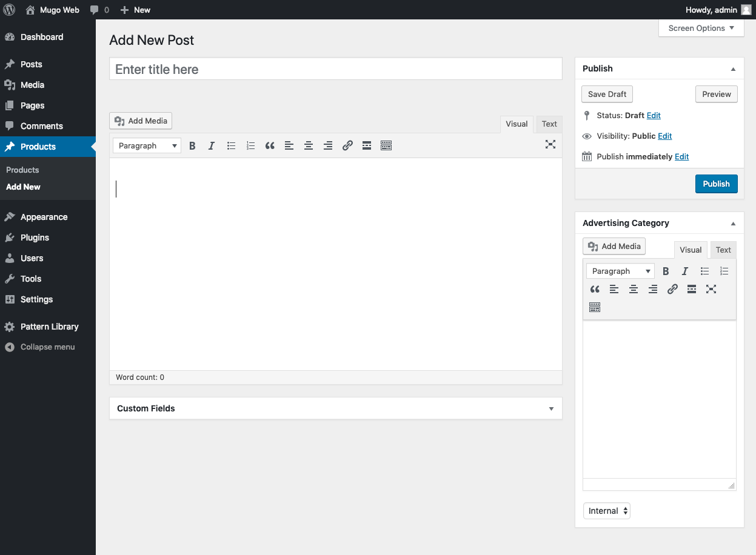Insert bulleted list in Advertising Category editor
Image resolution: width=756 pixels, height=555 pixels.
pos(704,271)
